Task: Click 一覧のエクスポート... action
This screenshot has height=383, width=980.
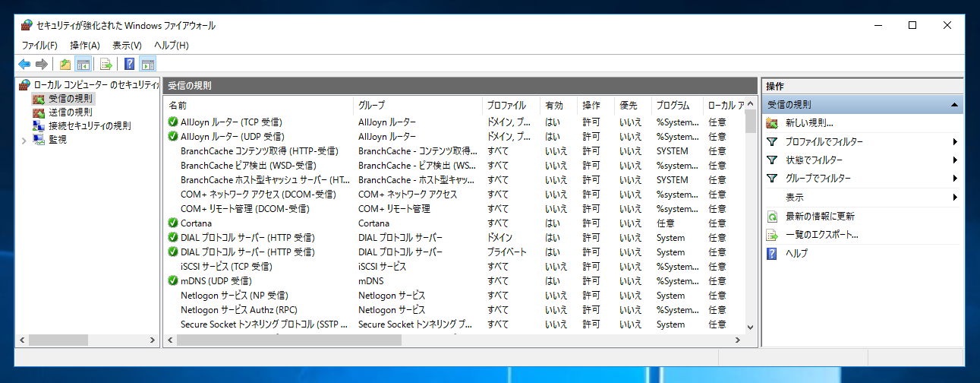Action: coord(822,236)
